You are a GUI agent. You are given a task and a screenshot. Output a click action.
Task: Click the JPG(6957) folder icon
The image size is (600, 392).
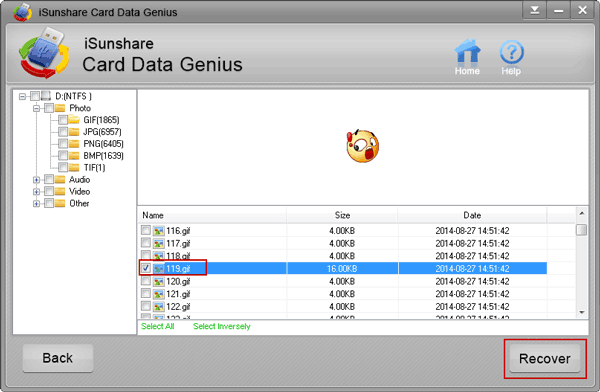tap(74, 132)
